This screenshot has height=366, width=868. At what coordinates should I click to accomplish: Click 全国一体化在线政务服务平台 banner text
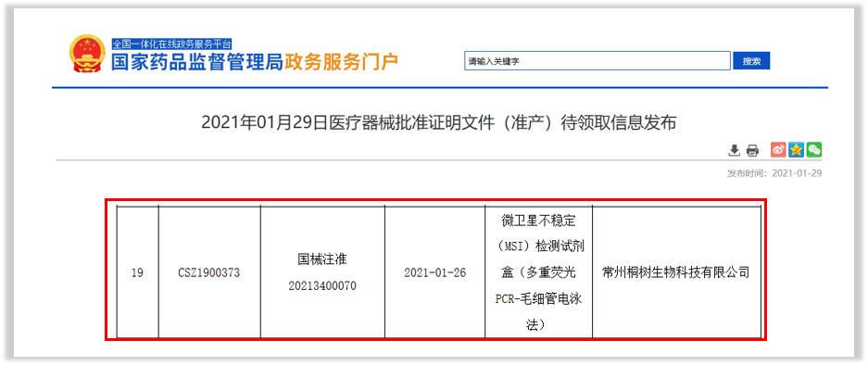[x=171, y=44]
